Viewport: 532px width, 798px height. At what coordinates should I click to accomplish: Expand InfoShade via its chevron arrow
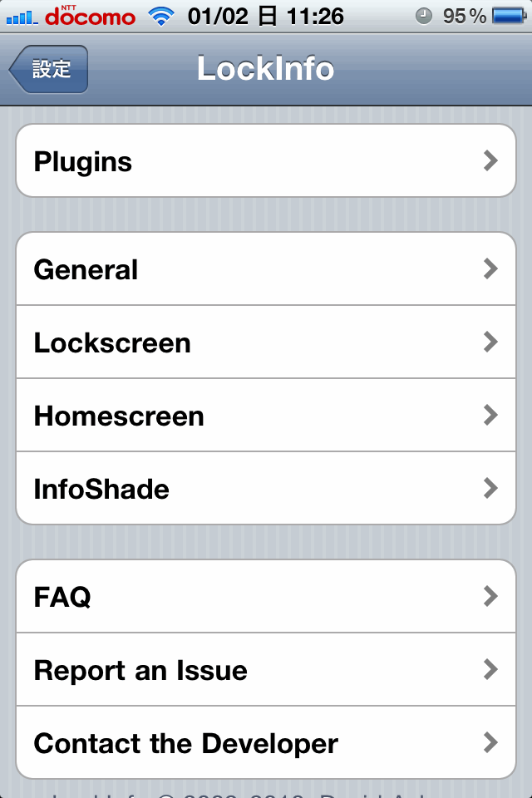coord(490,488)
